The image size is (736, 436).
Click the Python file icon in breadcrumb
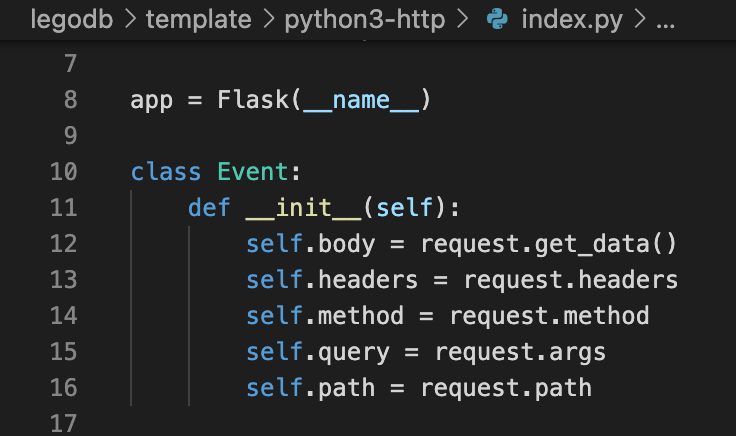click(x=495, y=20)
